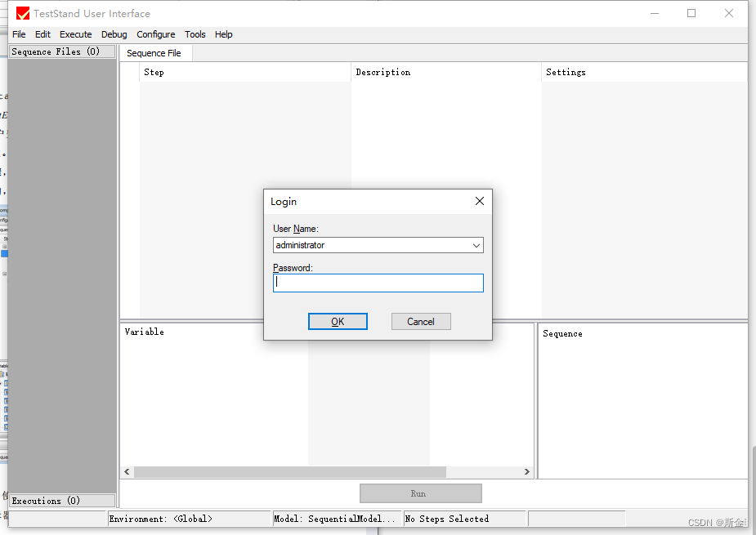Click the Password: label
Viewport: 756px width, 535px height.
coord(293,268)
